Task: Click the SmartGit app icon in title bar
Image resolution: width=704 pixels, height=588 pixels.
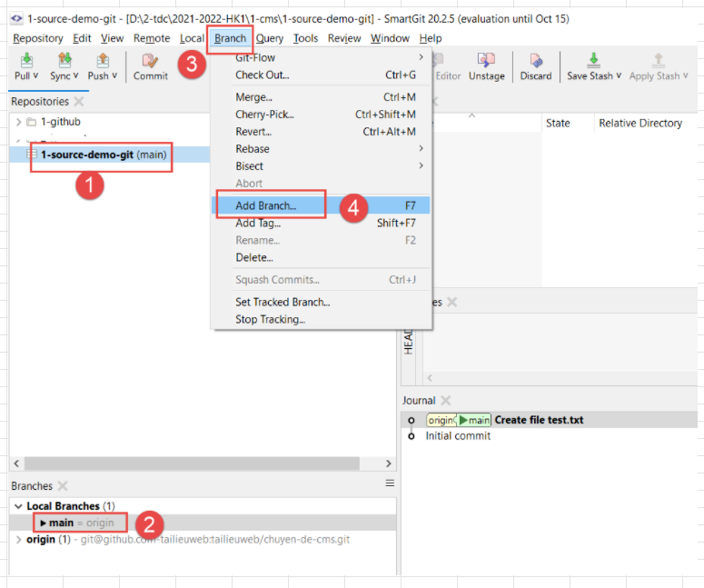Action: click(x=16, y=19)
